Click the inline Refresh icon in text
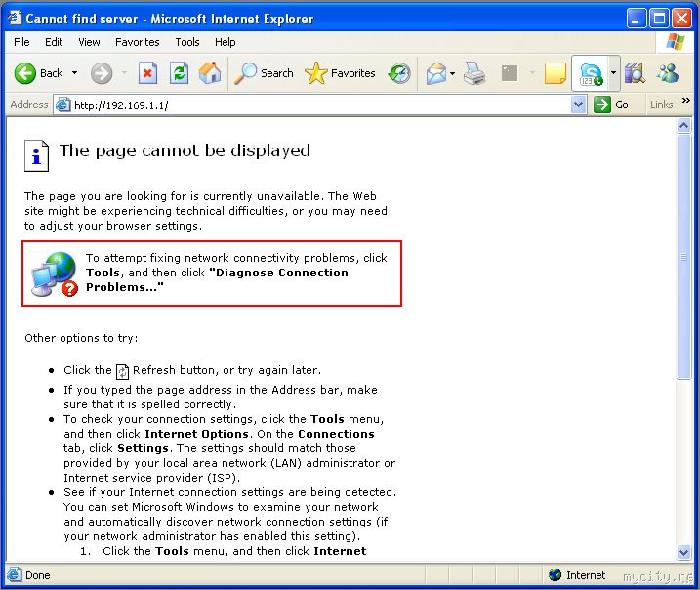The width and height of the screenshot is (700, 590). [122, 371]
